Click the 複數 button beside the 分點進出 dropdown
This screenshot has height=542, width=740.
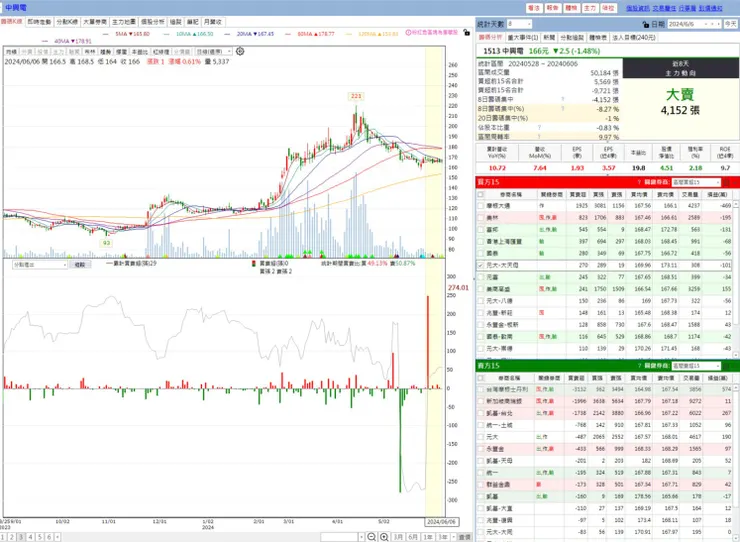click(80, 265)
